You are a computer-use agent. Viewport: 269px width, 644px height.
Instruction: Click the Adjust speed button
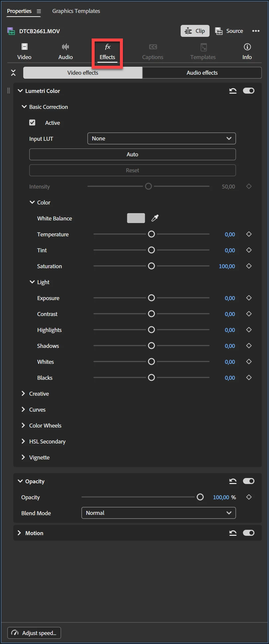tap(34, 633)
